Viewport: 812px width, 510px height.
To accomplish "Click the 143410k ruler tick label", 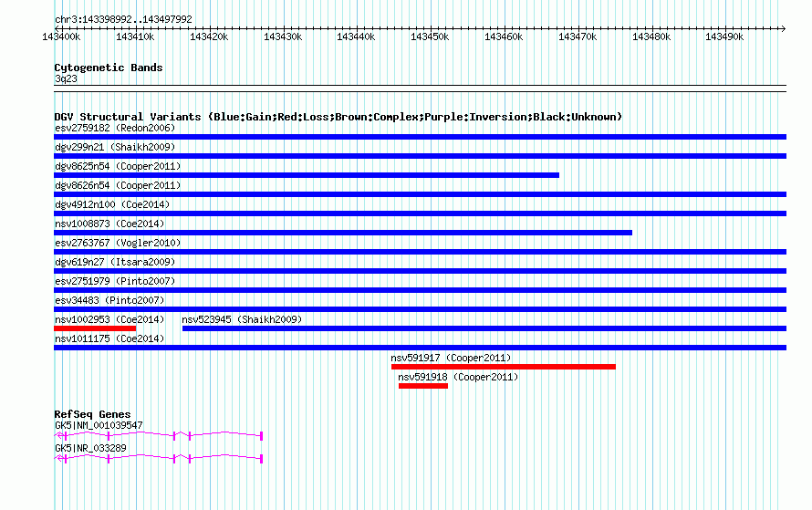I will 135,36.
